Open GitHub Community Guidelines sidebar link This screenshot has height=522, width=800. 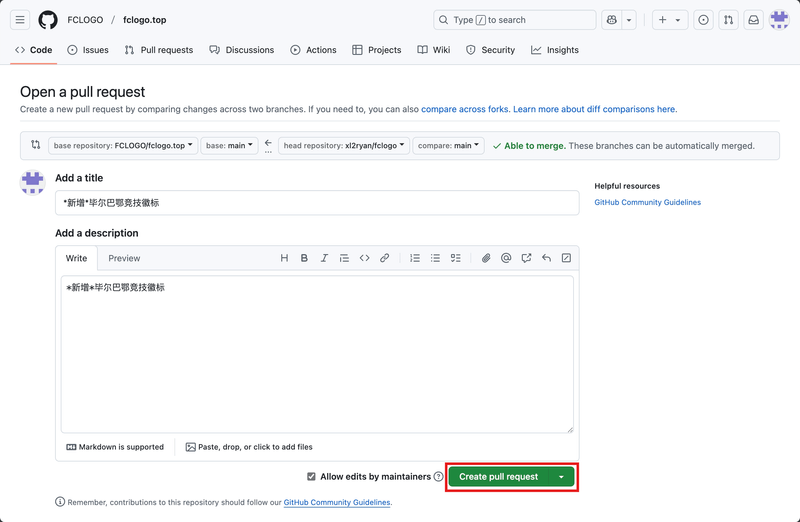point(647,203)
